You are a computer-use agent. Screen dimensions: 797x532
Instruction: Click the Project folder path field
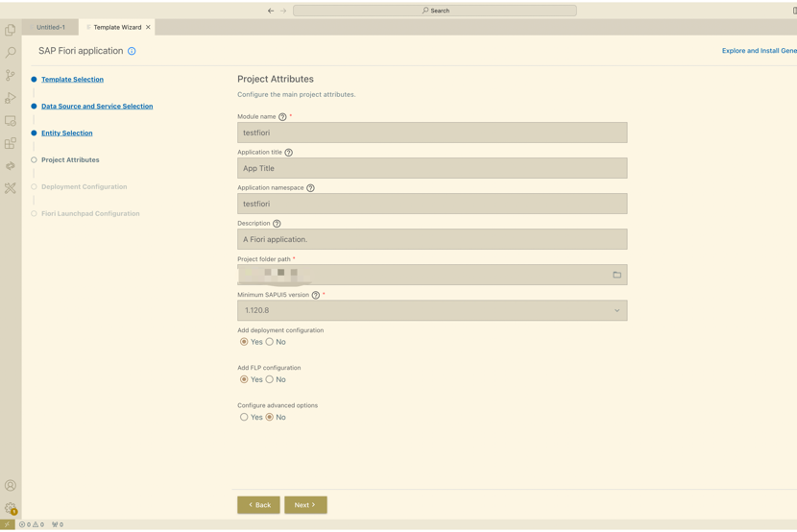(432, 275)
